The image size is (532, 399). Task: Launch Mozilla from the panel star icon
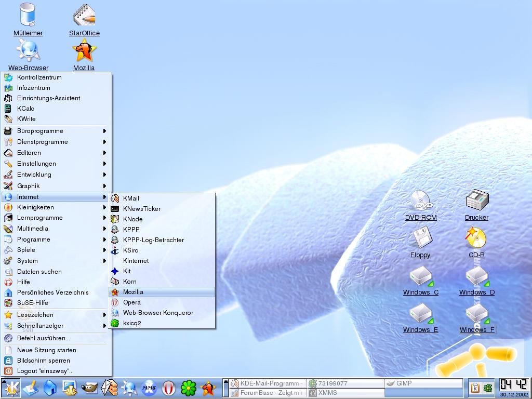pos(208,388)
